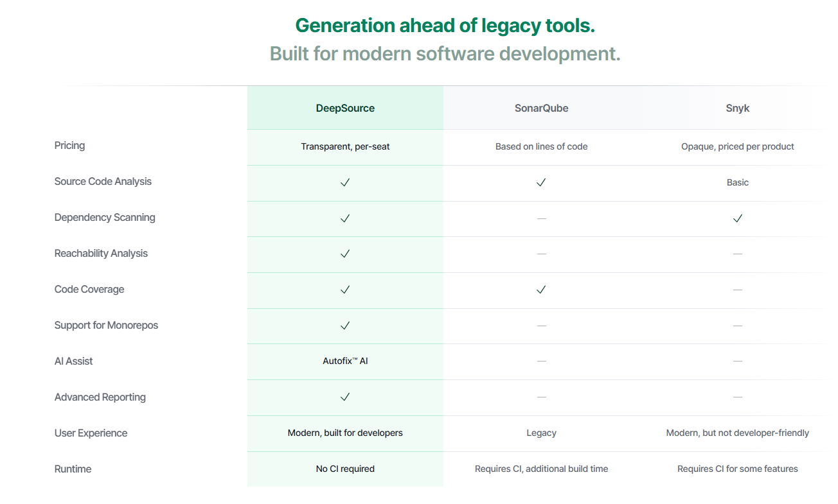Click DeepSource Source Code Analysis checkmark

point(345,182)
